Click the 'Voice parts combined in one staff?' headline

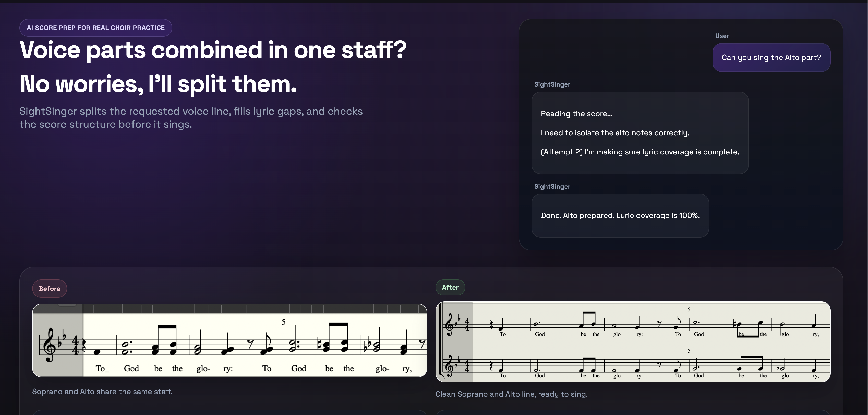click(213, 50)
